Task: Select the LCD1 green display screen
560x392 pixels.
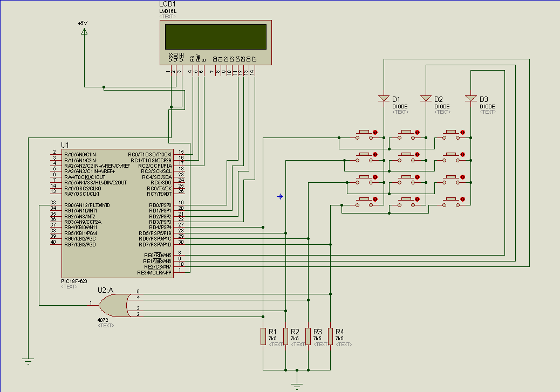Action: tap(216, 37)
